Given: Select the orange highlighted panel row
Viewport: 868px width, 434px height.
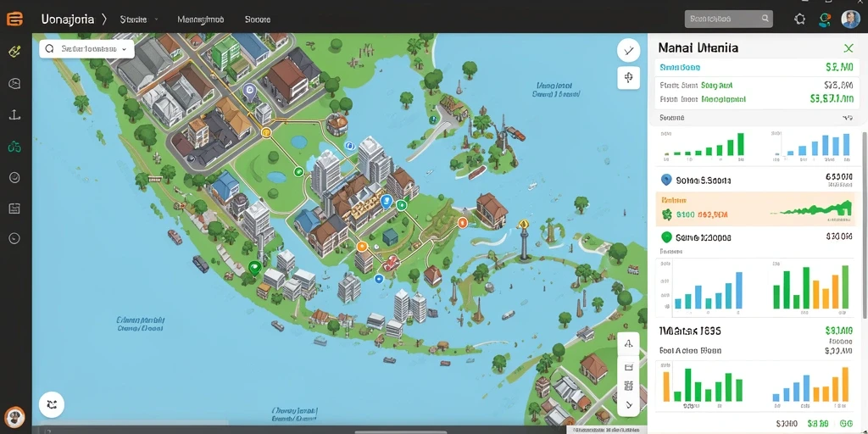Looking at the screenshot, I should pyautogui.click(x=757, y=209).
